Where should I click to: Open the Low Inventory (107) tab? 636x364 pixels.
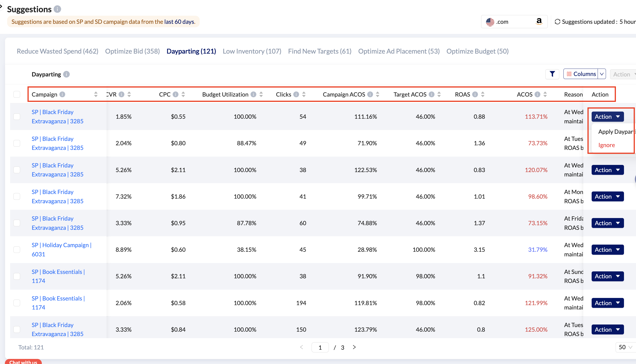[x=252, y=51]
